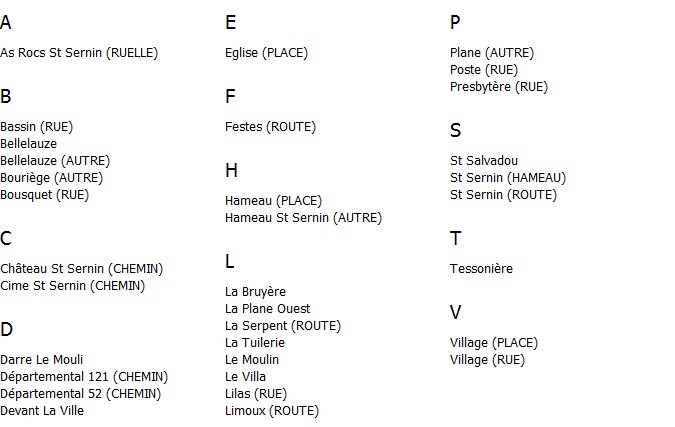
Task: Select Cime St Sernin (CHEMIN)
Action: tap(73, 286)
